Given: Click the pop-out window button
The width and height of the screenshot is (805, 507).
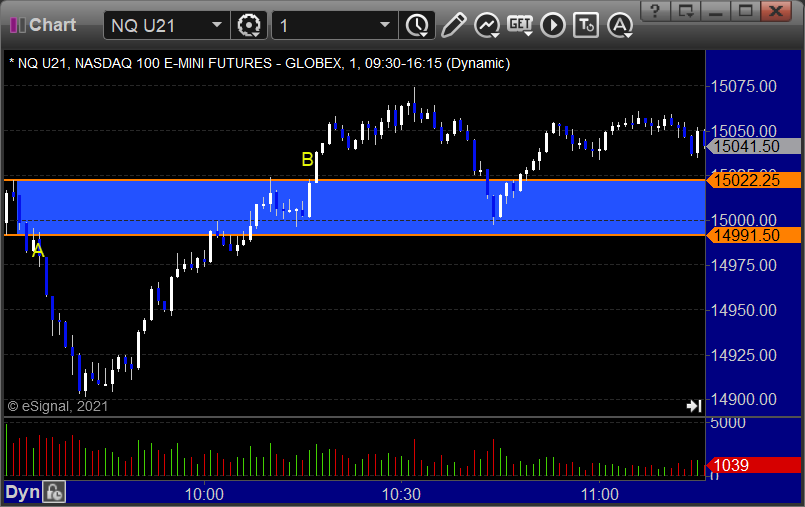Looking at the screenshot, I should 685,10.
